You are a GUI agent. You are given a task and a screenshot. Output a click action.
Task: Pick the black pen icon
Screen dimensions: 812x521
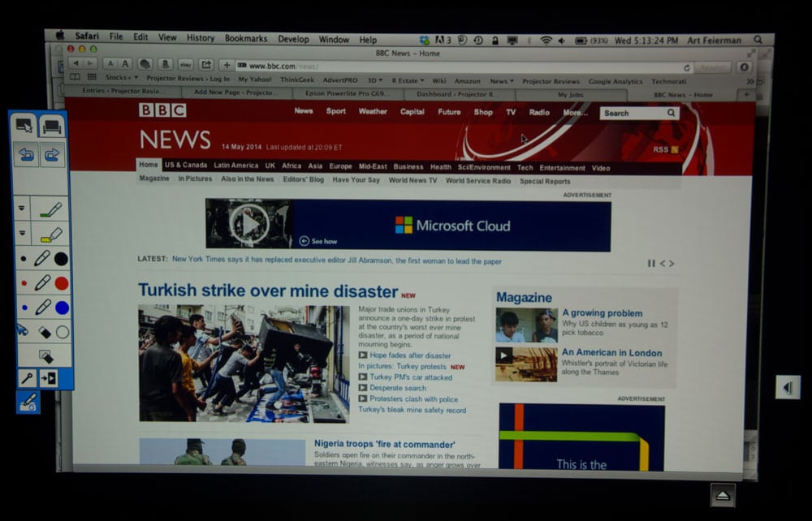pos(42,258)
